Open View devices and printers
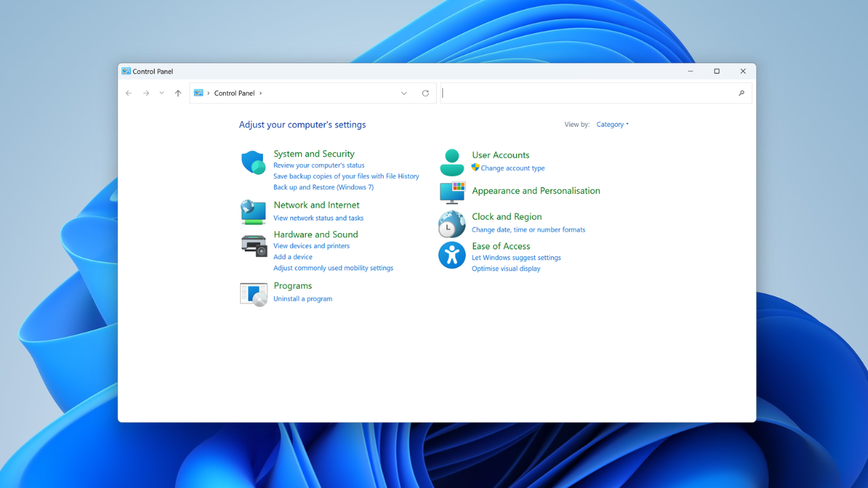Screen dimensions: 868x488 pos(311,246)
